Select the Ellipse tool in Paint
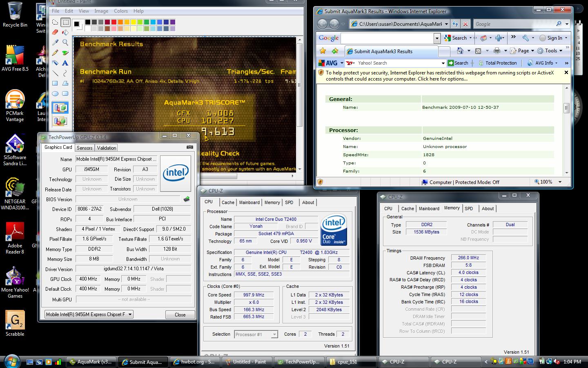Screen dimensions: 588x368 pos(55,94)
